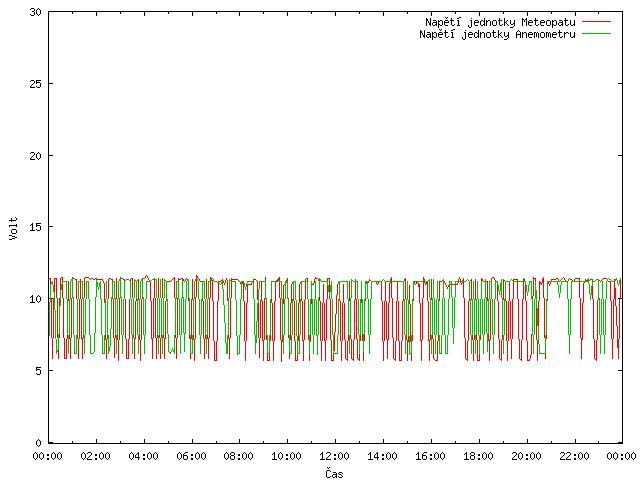Click the x-axis time label 16:00
This screenshot has width=640, height=480.
(x=430, y=456)
